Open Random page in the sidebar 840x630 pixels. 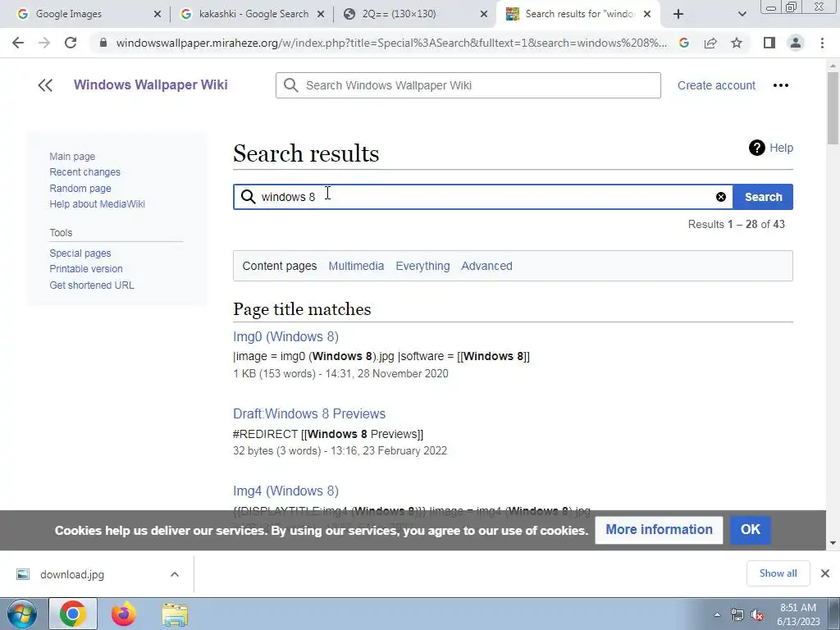point(80,188)
